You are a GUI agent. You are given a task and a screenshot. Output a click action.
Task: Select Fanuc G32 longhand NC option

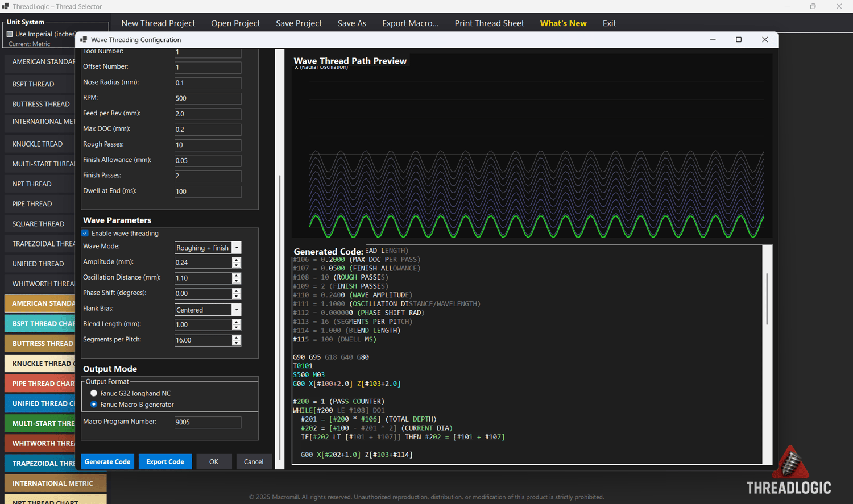(x=94, y=393)
